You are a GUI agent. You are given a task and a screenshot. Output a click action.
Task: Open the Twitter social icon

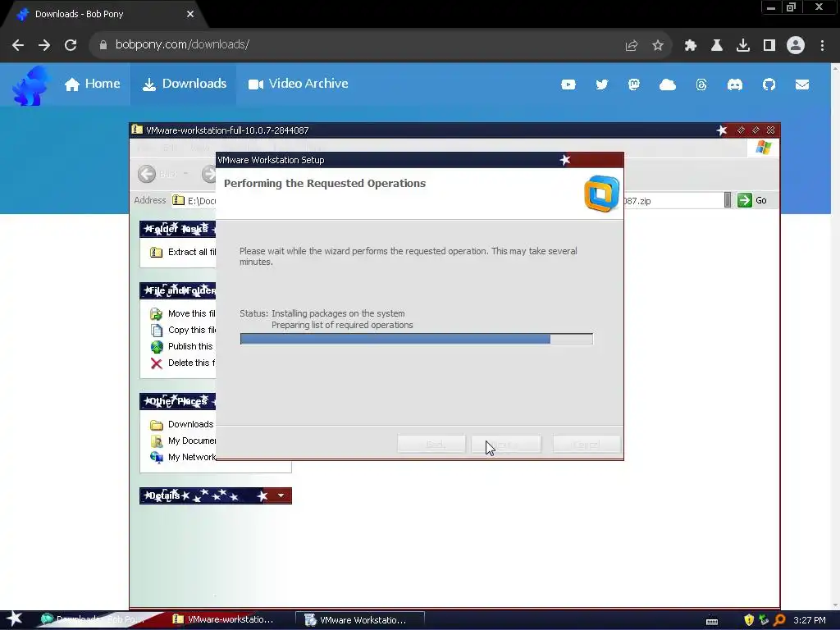[x=601, y=84]
